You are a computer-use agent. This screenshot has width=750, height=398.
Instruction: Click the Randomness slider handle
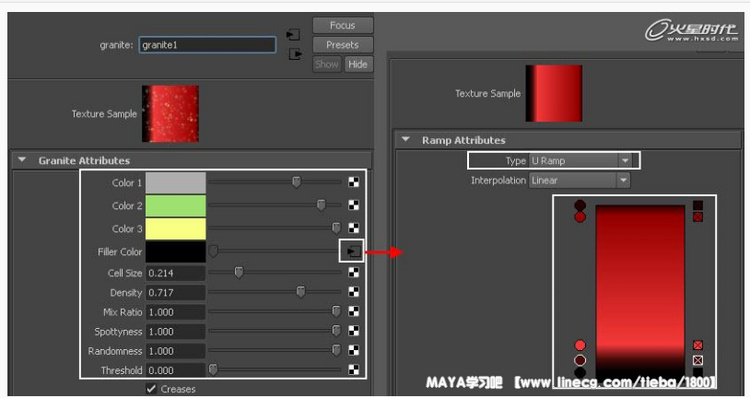tap(336, 350)
